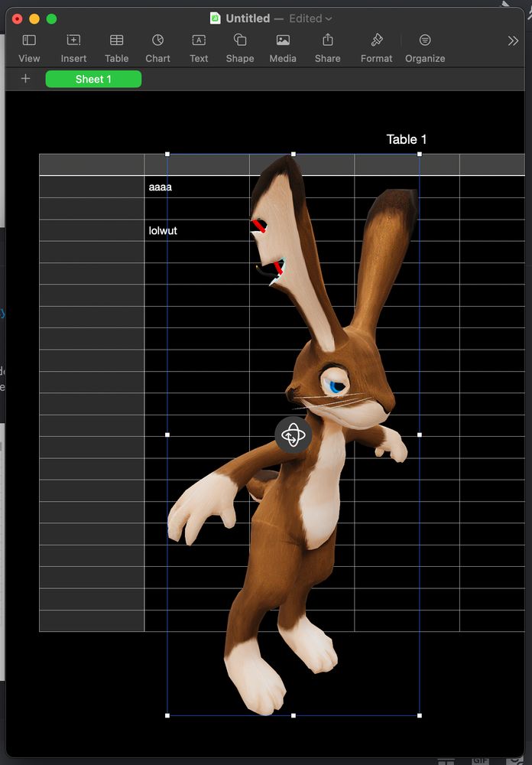Click the bottom-left selection handle of 3D object
Viewport: 532px width, 765px height.
167,716
